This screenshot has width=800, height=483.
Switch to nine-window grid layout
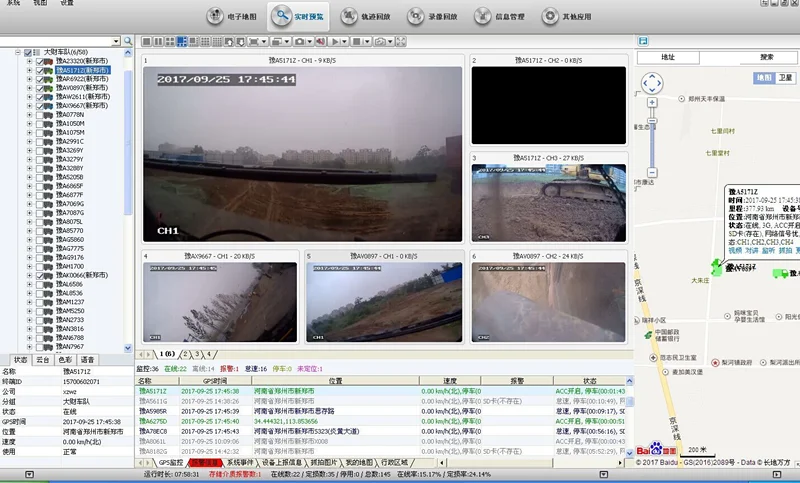206,41
